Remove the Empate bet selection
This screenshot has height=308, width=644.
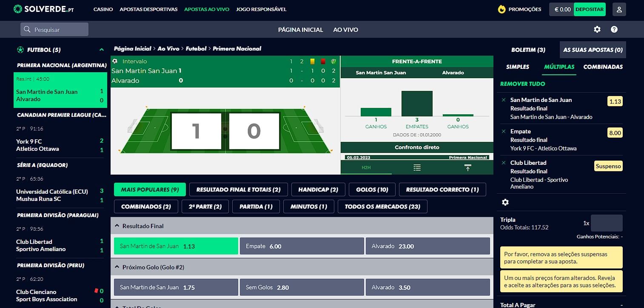(504, 131)
